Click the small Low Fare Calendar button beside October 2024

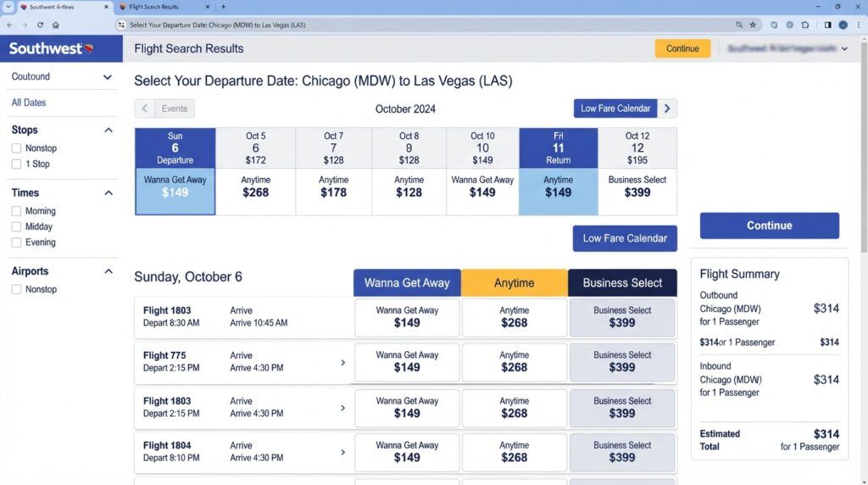615,109
